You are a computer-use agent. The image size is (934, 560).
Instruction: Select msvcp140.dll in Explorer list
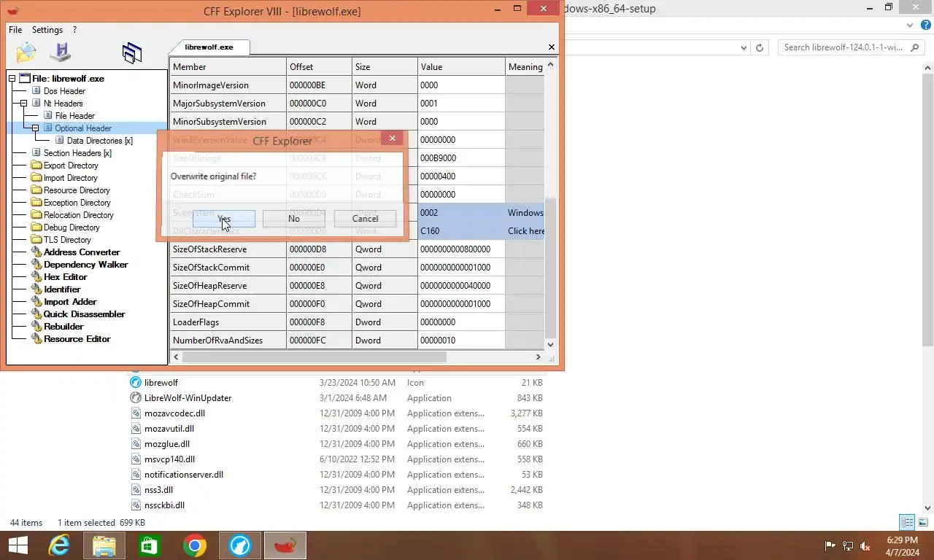coord(169,459)
